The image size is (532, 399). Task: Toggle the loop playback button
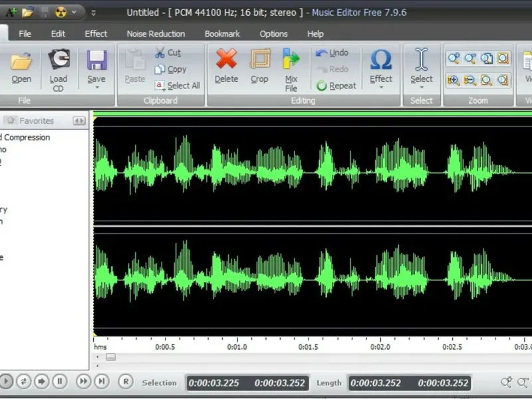24,381
